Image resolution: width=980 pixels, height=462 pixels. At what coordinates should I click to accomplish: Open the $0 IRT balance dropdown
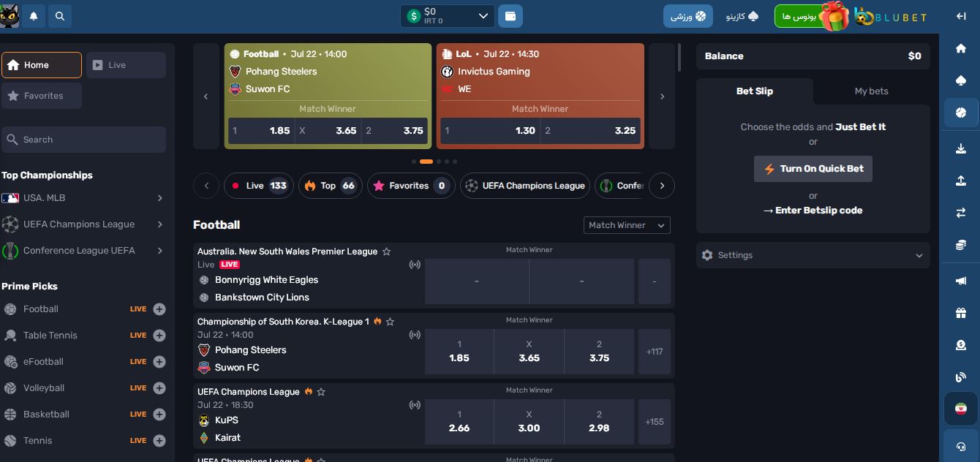[448, 15]
